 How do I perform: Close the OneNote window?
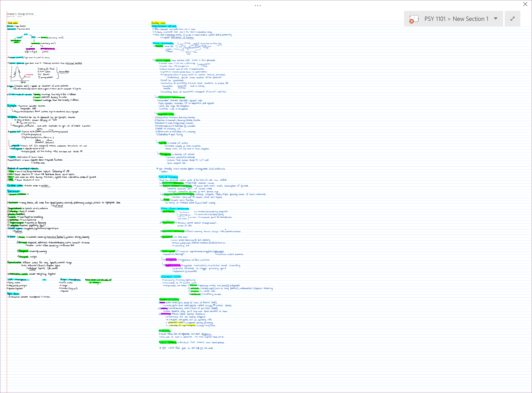pos(525,4)
